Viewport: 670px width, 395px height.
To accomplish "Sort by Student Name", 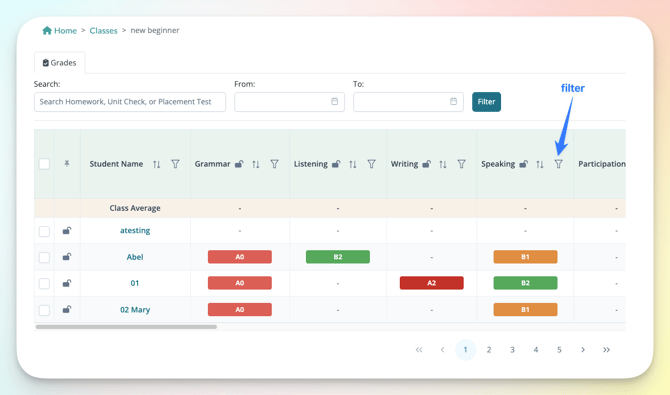I will click(157, 164).
